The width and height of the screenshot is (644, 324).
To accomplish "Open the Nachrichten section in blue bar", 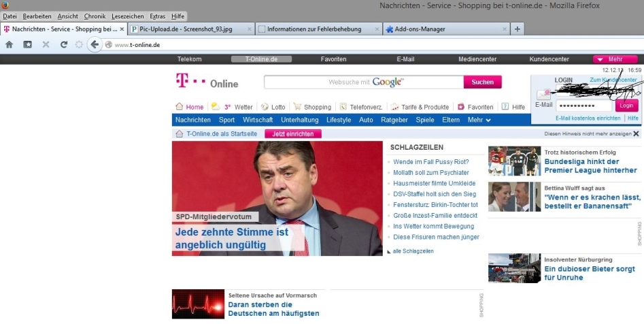I will 193,120.
